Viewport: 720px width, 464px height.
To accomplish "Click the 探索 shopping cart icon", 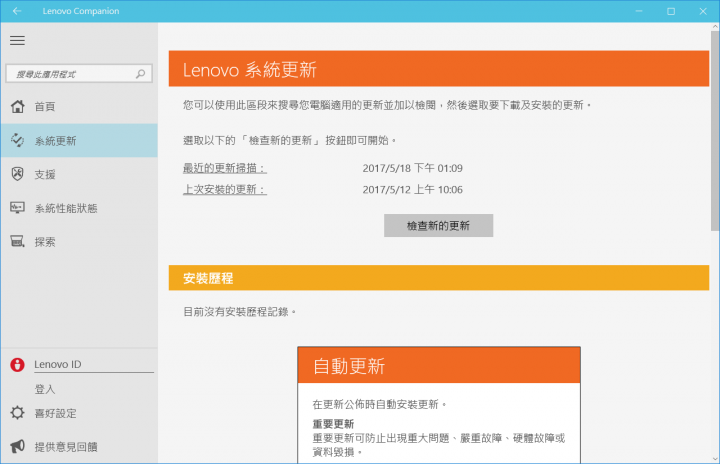I will [x=17, y=241].
